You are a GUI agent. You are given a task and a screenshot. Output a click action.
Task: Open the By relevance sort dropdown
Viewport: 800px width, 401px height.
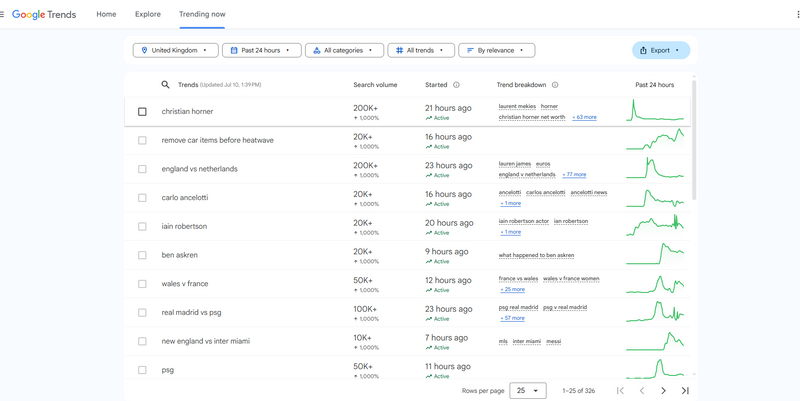coord(496,51)
